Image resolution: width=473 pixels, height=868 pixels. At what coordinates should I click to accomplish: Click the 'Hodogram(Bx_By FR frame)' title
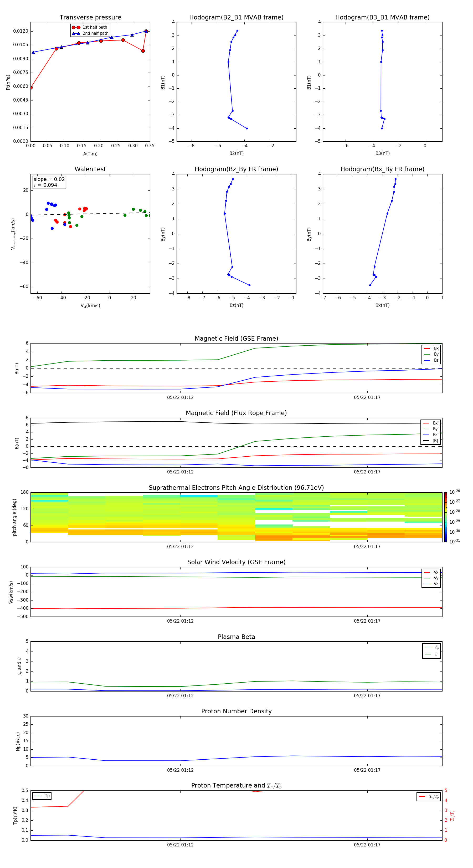[x=382, y=169]
